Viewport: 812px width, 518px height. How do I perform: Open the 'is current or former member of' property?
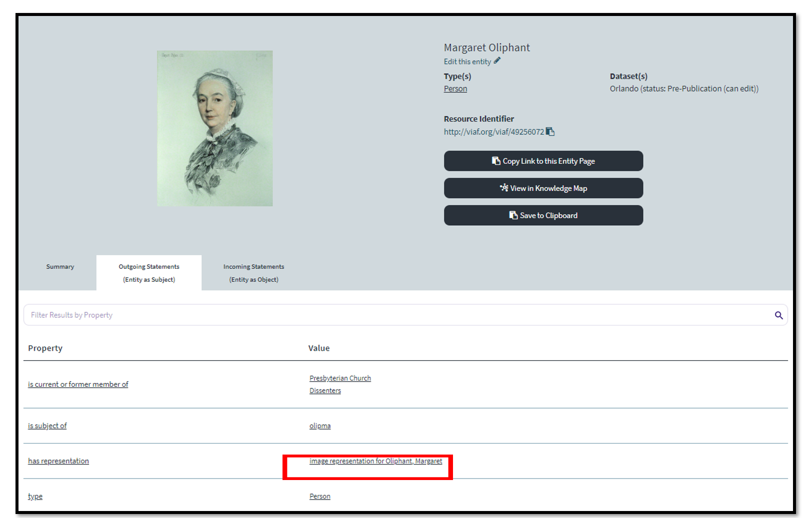78,384
